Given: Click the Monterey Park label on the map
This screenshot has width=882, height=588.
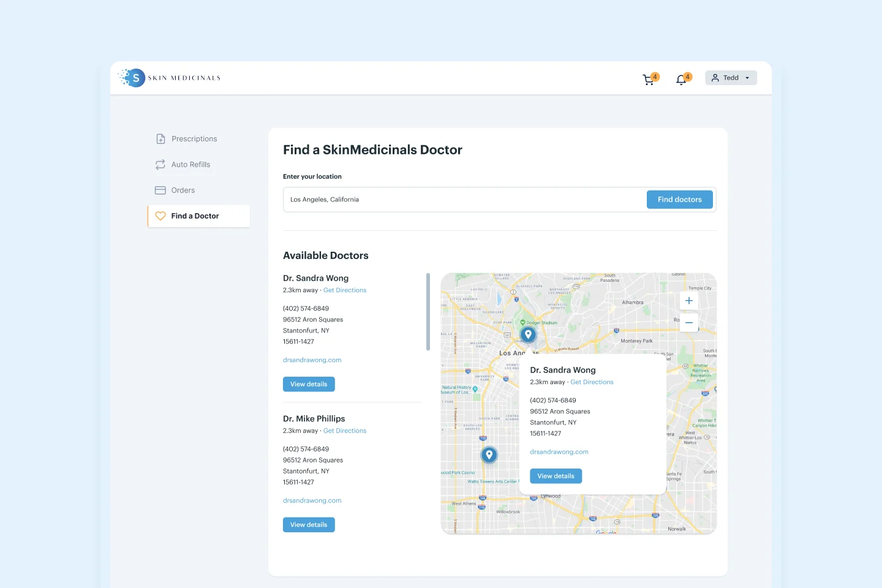Looking at the screenshot, I should point(637,341).
